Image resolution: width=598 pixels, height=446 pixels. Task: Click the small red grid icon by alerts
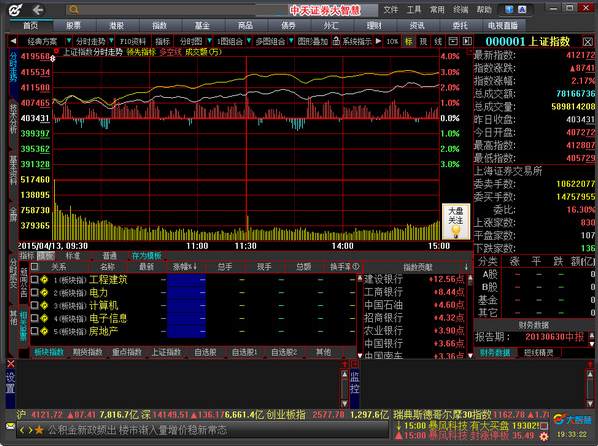click(x=544, y=425)
